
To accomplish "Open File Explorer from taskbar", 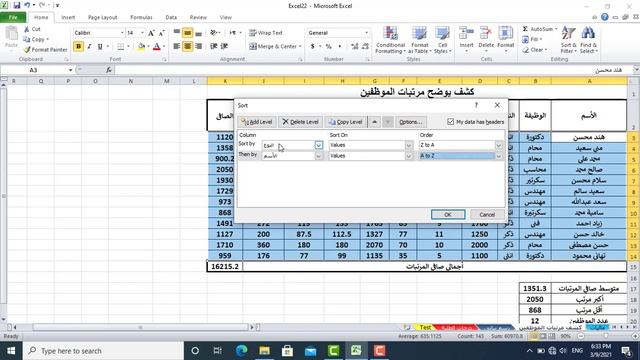I will click(264, 351).
